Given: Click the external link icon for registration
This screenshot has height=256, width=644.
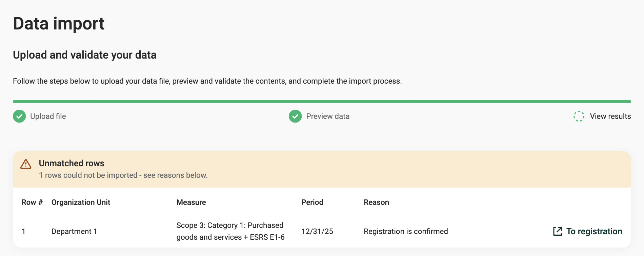Looking at the screenshot, I should 558,231.
